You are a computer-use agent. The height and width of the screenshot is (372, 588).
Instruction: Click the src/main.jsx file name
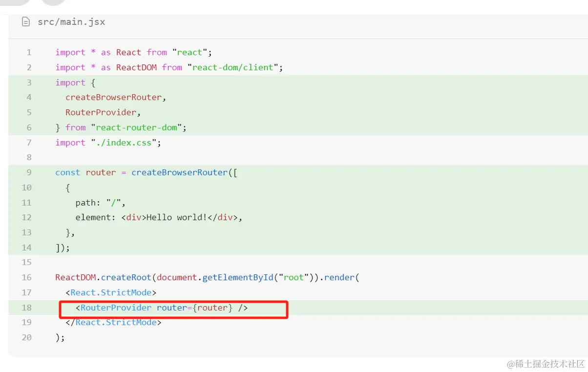pyautogui.click(x=71, y=22)
